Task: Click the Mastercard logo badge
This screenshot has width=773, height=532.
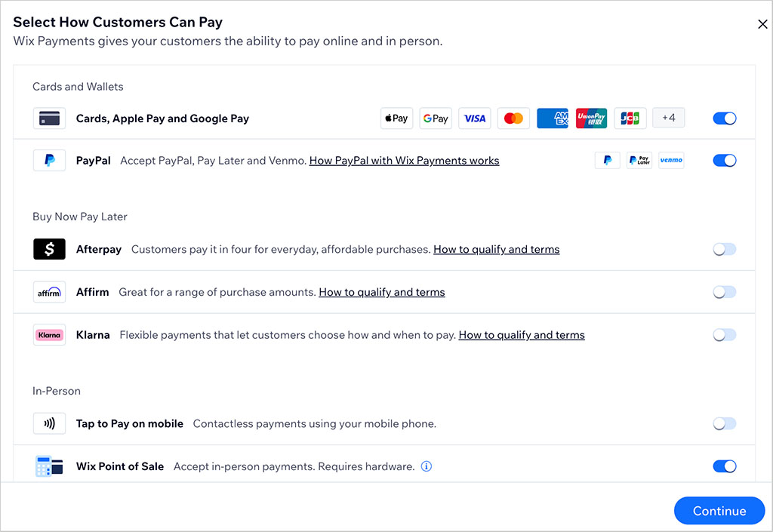Action: click(513, 118)
